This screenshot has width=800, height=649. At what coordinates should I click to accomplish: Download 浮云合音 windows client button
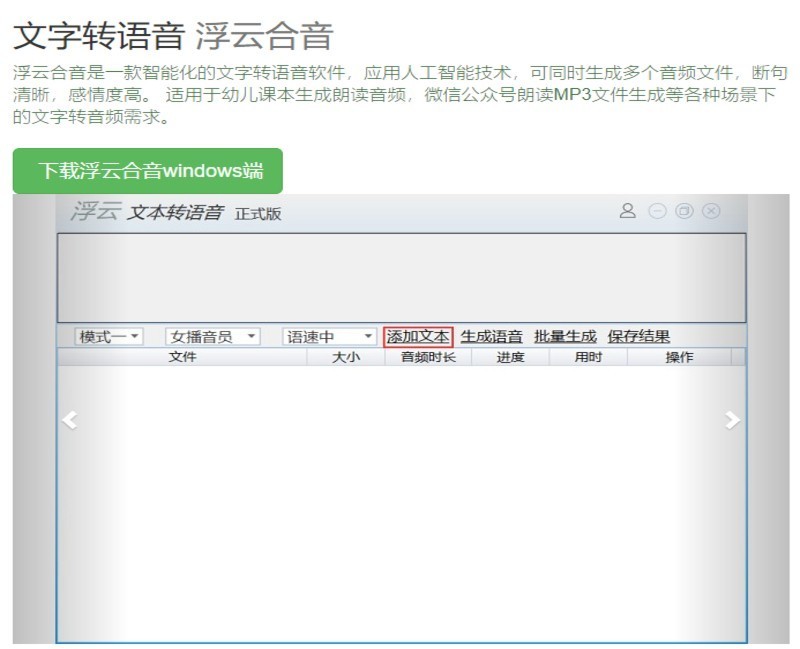click(148, 171)
